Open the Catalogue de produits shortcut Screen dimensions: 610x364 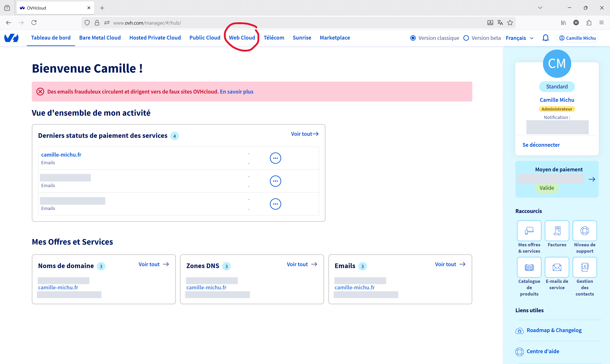coord(529,267)
